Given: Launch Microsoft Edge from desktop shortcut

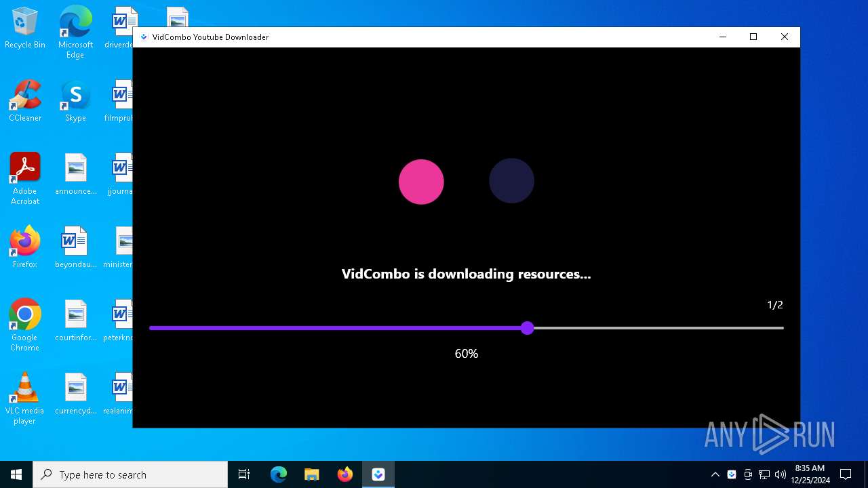Looking at the screenshot, I should click(x=75, y=33).
